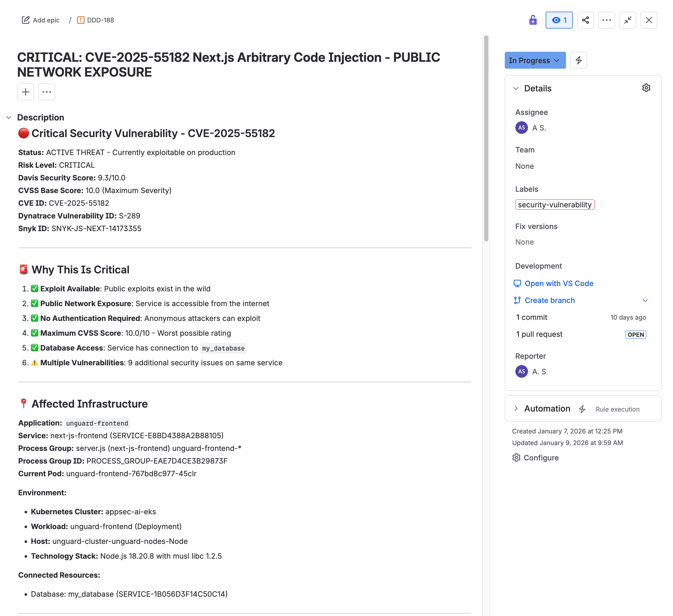This screenshot has width=673, height=616.
Task: Collapse the Description section
Action: tap(8, 117)
